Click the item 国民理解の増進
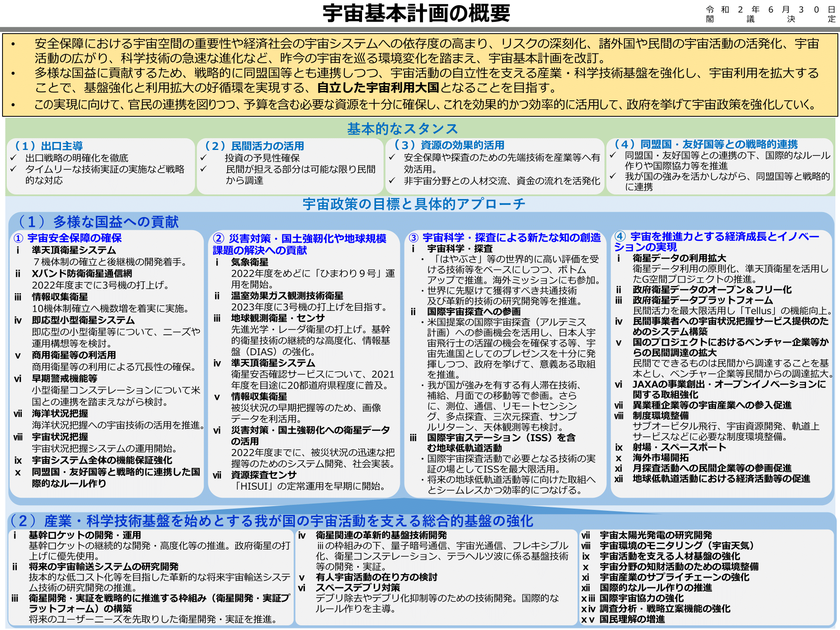 (633, 619)
